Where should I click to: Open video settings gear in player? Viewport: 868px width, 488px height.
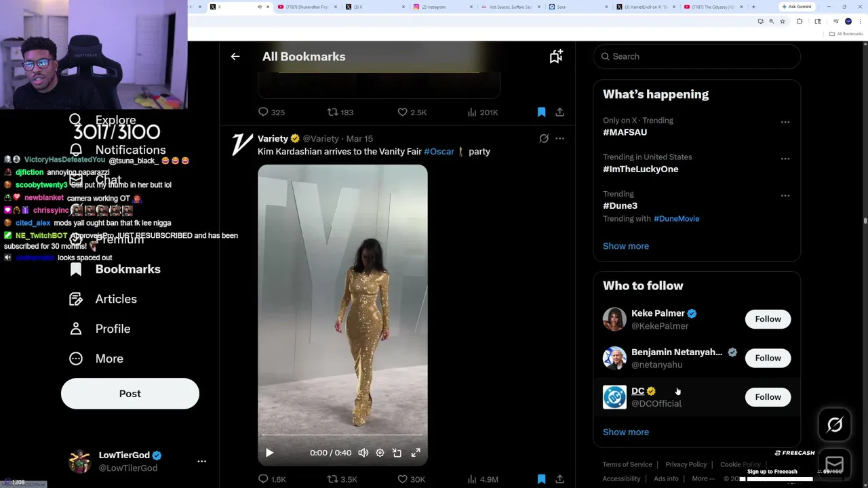pos(380,453)
